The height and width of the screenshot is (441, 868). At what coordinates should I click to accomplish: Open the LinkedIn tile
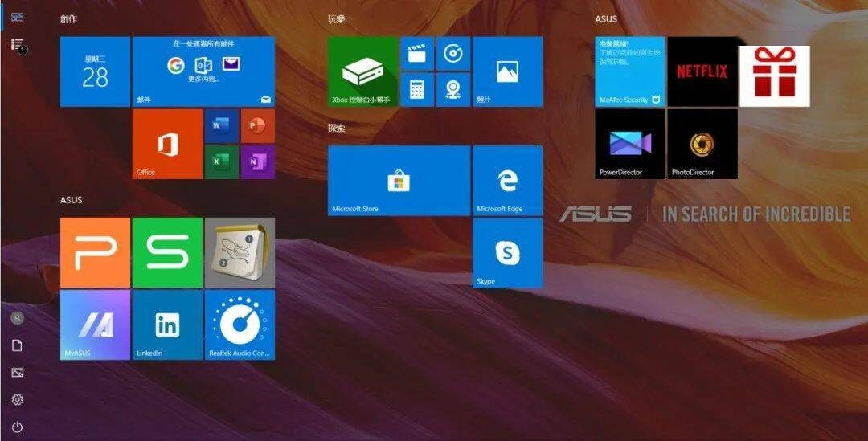click(x=167, y=325)
